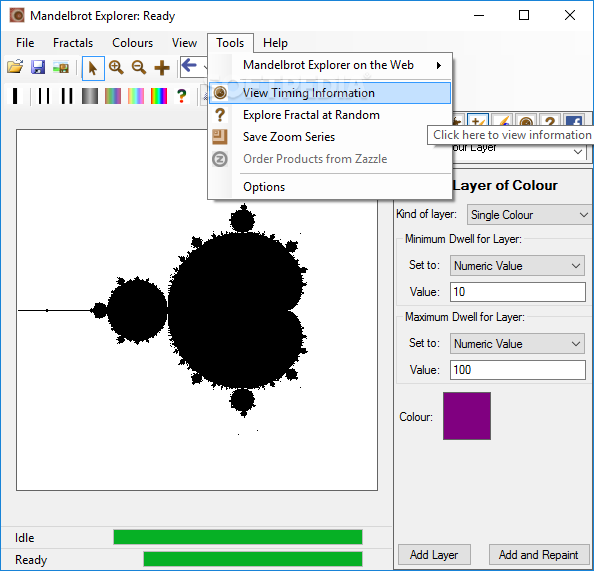Click the add layer plus-brush panel icon
594x571 pixels.
[478, 120]
